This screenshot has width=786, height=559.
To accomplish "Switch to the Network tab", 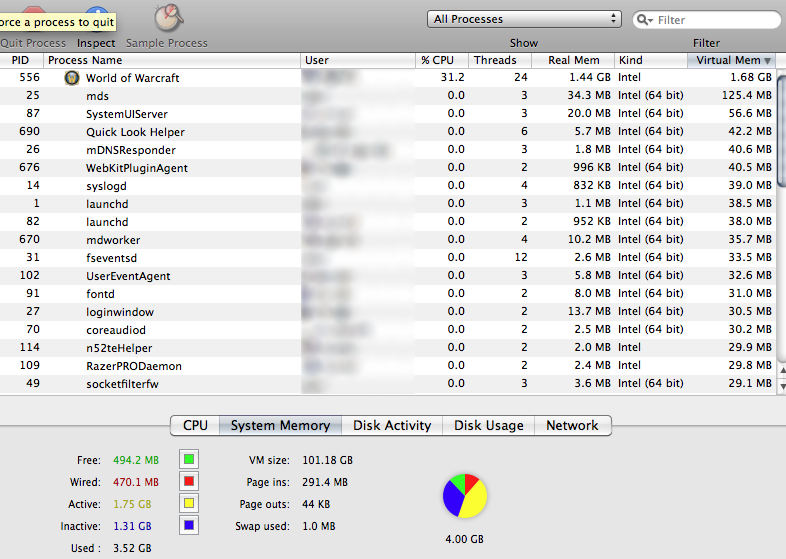I will [572, 425].
